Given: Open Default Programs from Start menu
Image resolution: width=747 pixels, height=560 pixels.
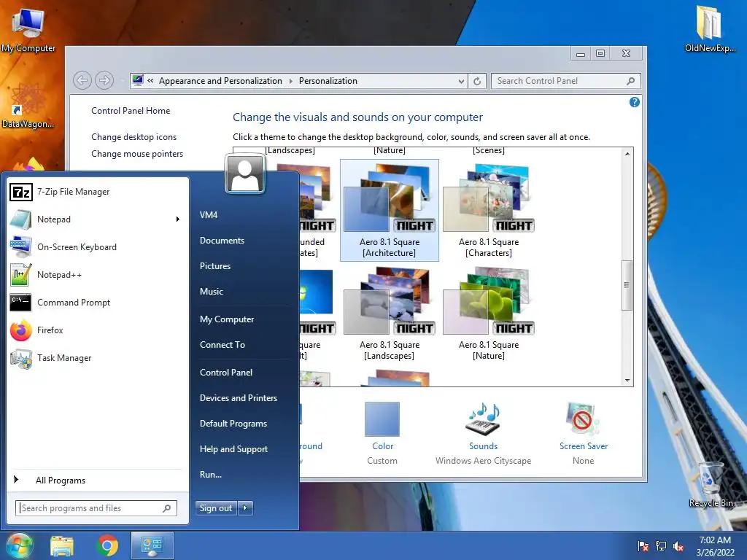Looking at the screenshot, I should [x=233, y=424].
